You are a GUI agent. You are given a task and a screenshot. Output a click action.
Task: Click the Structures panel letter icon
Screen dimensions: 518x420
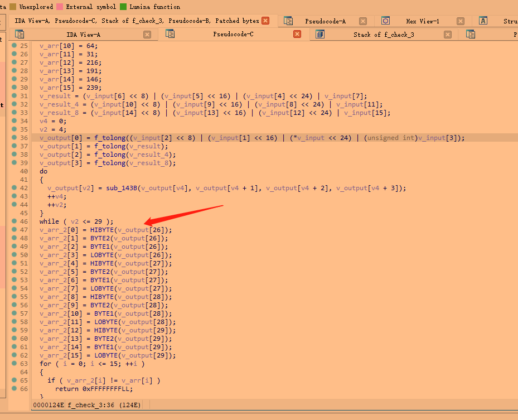tap(483, 20)
